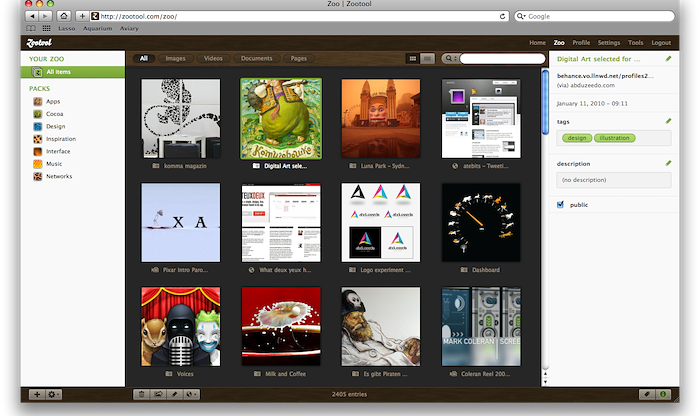Show only Videos
700x416 pixels.
(213, 59)
